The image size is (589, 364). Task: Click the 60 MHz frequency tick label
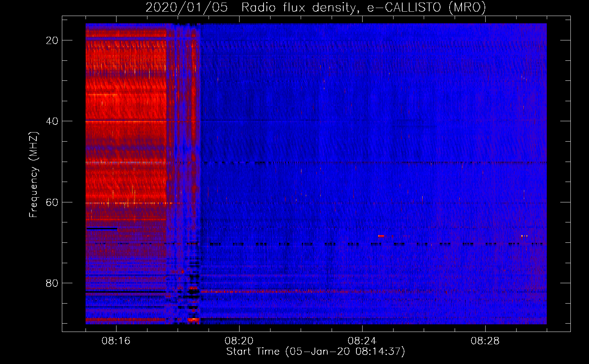(x=52, y=202)
